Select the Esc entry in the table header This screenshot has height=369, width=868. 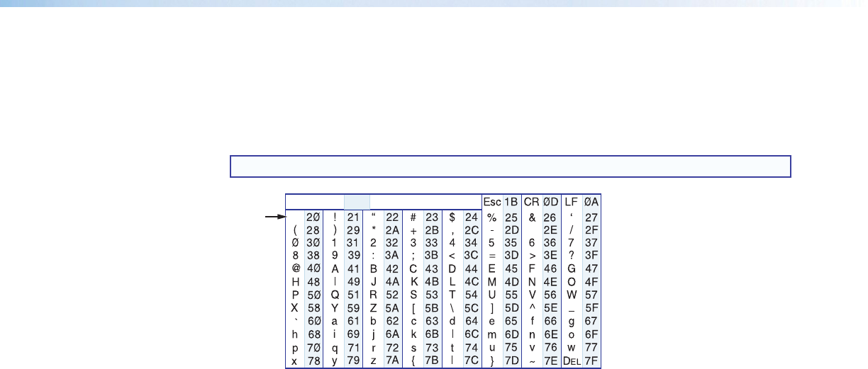coord(491,202)
